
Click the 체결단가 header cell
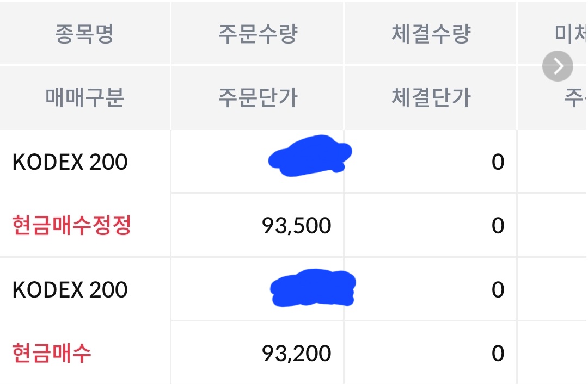431,97
